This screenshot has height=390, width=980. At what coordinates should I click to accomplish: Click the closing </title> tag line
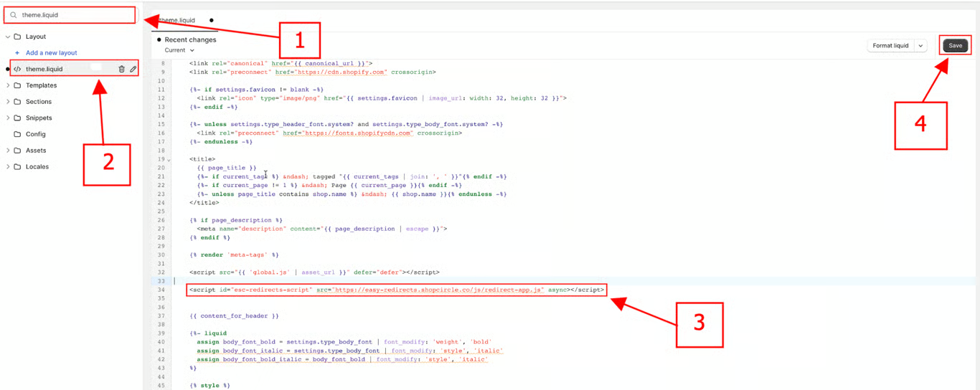pos(204,203)
